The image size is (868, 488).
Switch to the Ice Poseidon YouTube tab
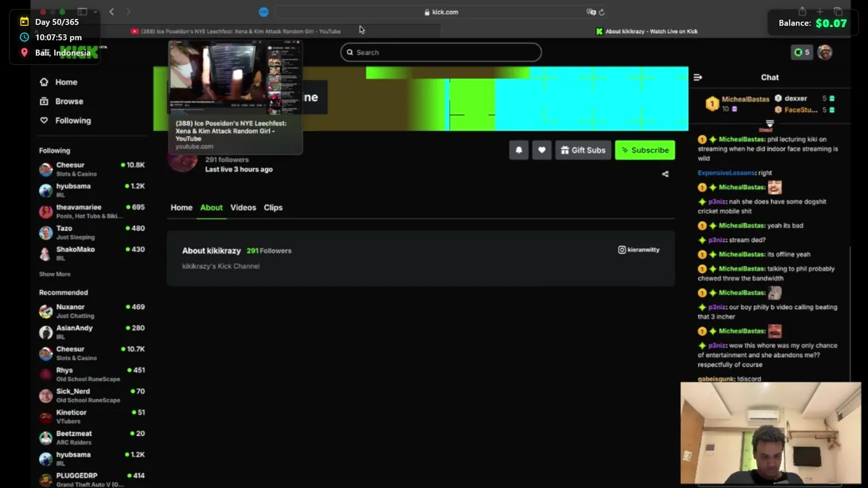(x=235, y=31)
